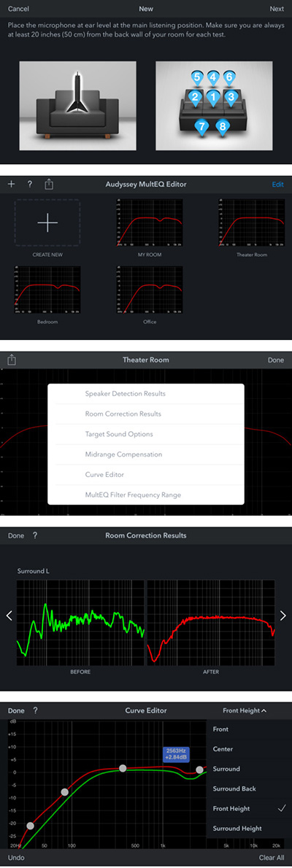Screen dimensions: 292x868
Task: Choose checked Front Height list option
Action: [249, 809]
